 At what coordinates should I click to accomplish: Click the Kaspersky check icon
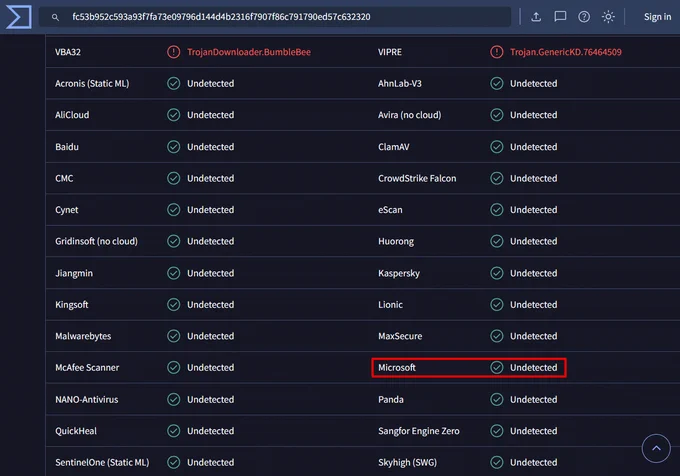point(497,273)
